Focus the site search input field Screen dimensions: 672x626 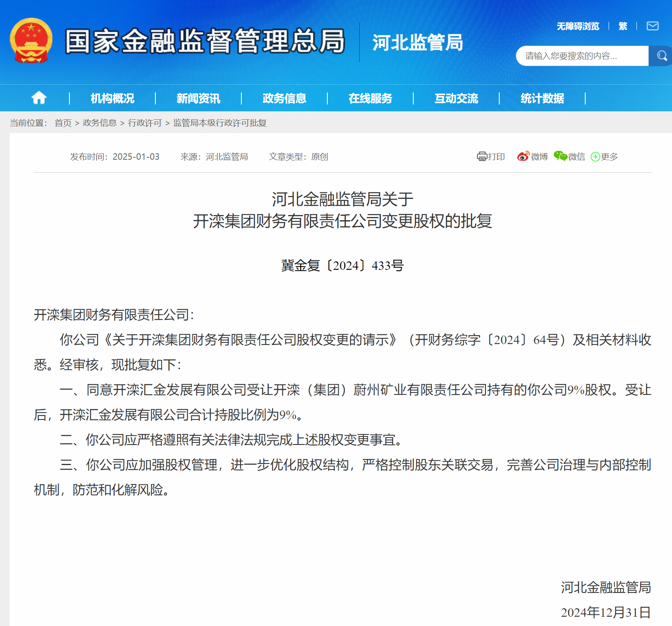(581, 56)
